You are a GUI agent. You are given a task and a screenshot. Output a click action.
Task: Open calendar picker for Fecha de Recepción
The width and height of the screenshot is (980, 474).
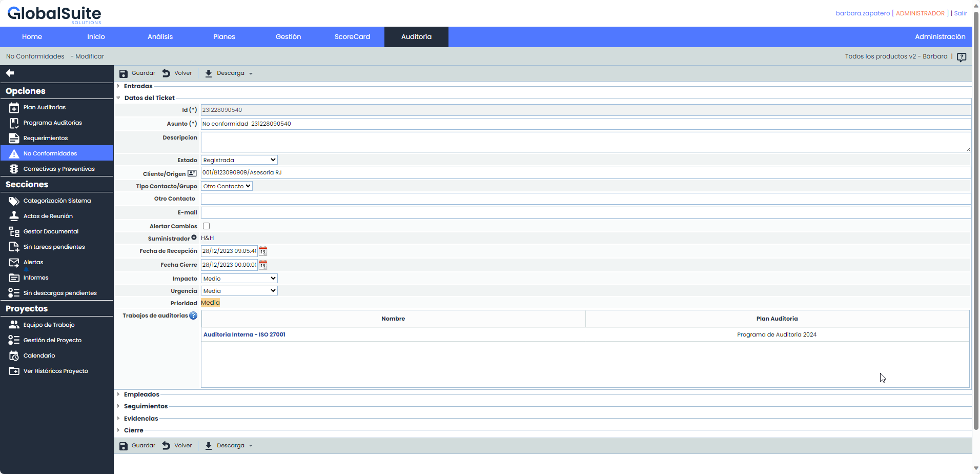click(x=263, y=251)
